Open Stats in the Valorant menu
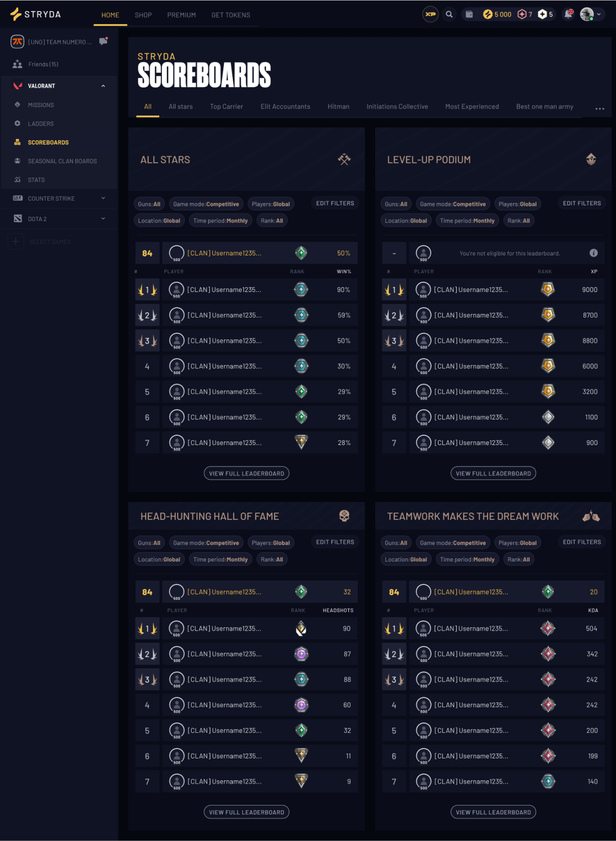 36,180
